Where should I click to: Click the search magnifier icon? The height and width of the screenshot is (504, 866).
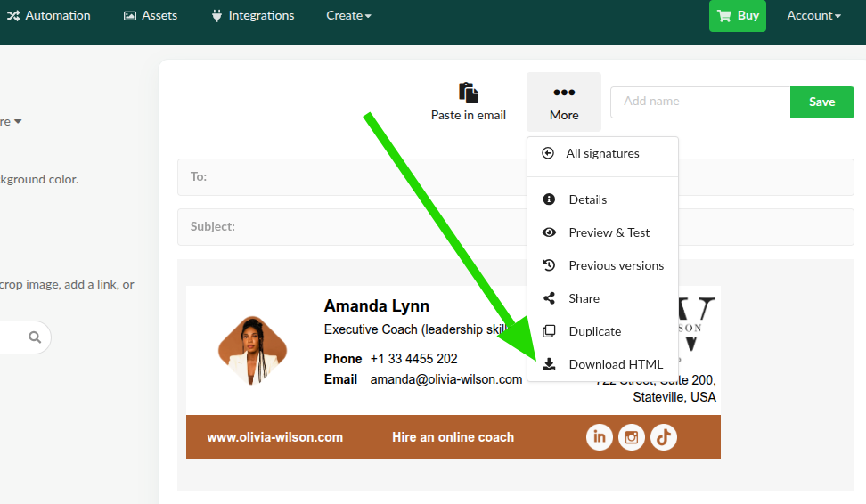point(35,337)
